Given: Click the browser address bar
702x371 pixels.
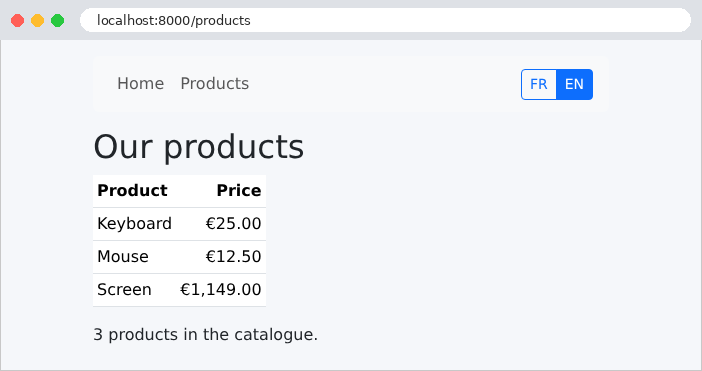Looking at the screenshot, I should point(385,20).
